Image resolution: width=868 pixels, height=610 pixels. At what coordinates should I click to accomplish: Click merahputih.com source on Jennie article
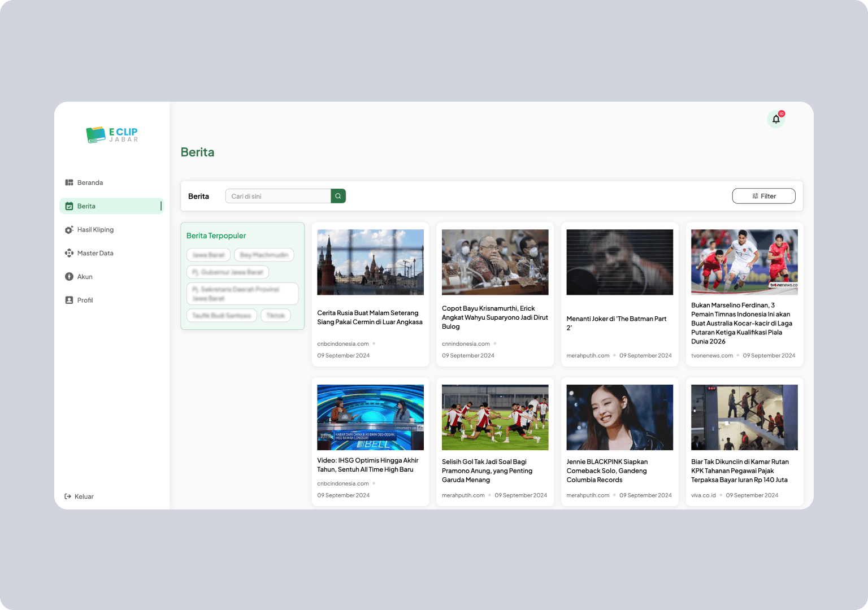(x=588, y=495)
